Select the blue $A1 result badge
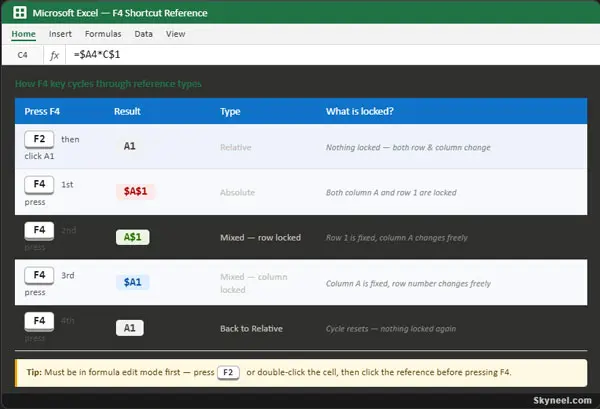Viewport: 600px width, 409px height. click(132, 282)
